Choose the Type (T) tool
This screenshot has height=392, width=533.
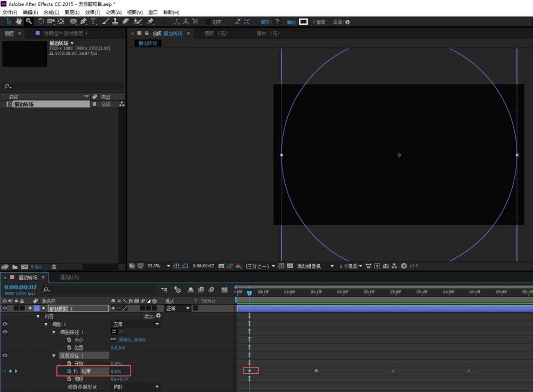[93, 21]
